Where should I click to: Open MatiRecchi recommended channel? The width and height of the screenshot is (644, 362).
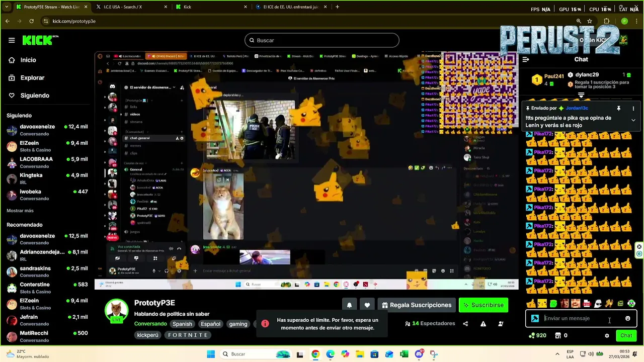(47, 336)
